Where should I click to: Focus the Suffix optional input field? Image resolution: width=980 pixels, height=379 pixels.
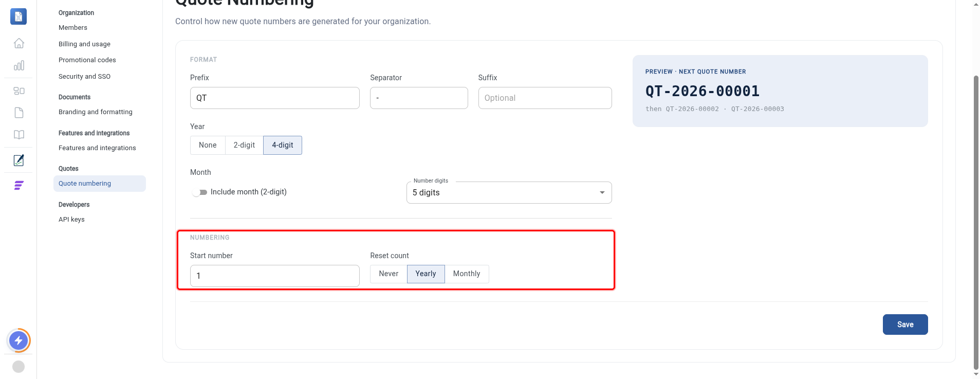(545, 98)
